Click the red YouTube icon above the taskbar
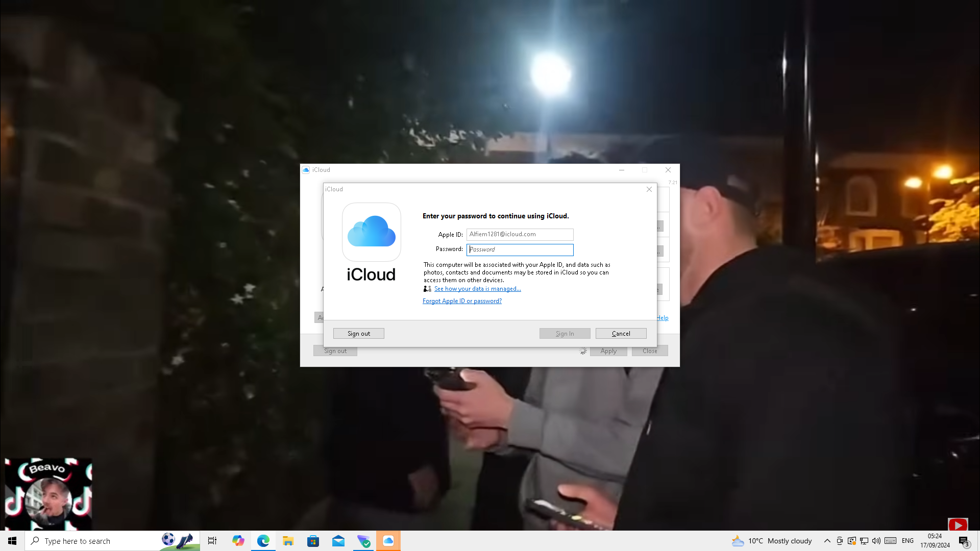 pyautogui.click(x=958, y=525)
